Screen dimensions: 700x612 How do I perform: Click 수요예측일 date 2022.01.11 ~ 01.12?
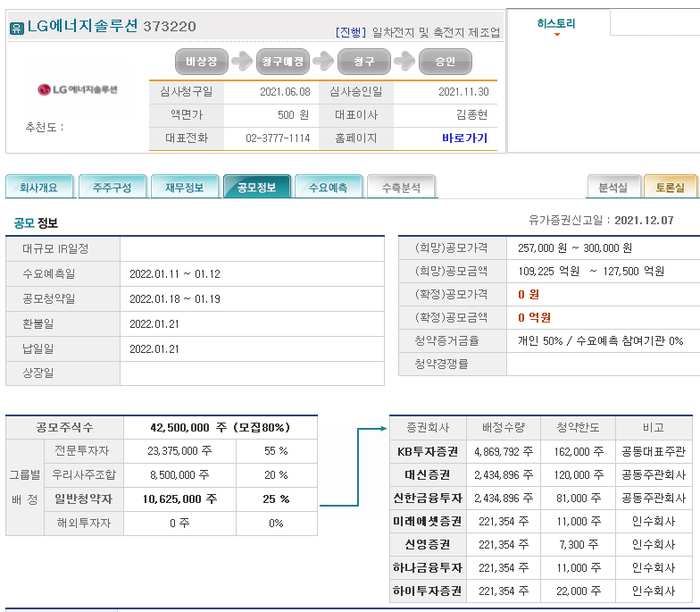(175, 273)
